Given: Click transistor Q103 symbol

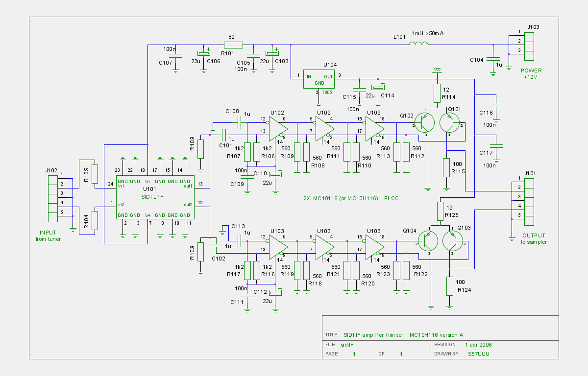Looking at the screenshot, I should pyautogui.click(x=452, y=241).
